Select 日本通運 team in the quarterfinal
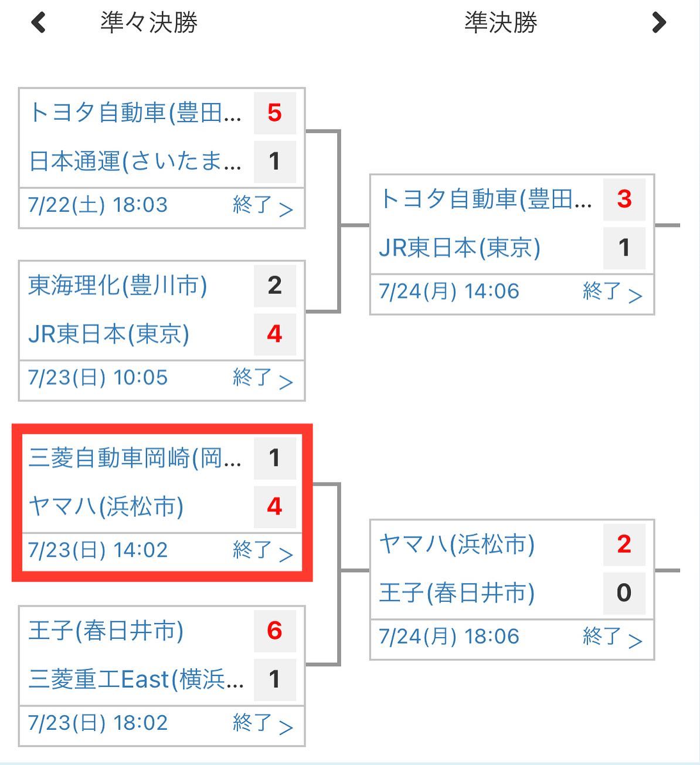The image size is (700, 765). (x=135, y=161)
